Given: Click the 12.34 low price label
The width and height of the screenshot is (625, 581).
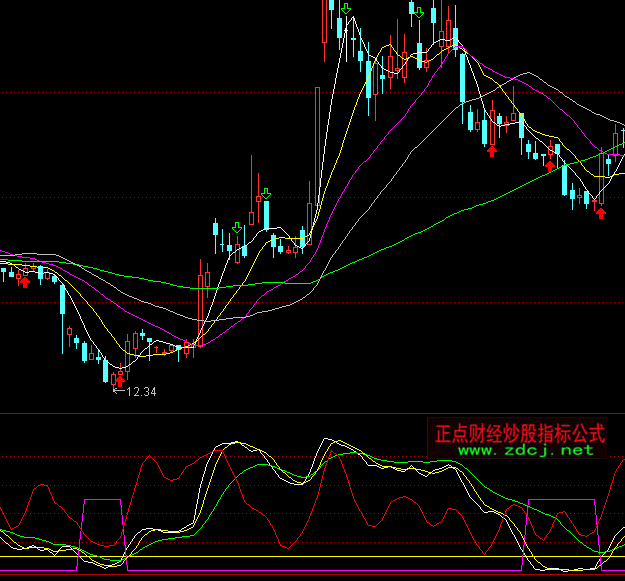Looking at the screenshot, I should click(x=138, y=392).
